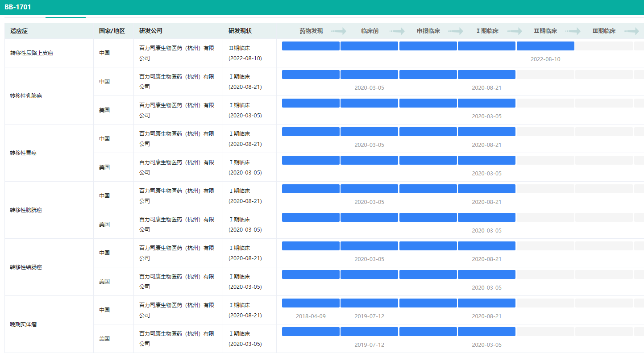Click 2022-08-10 date under the progress bar
The image size is (644, 353).
(x=545, y=59)
